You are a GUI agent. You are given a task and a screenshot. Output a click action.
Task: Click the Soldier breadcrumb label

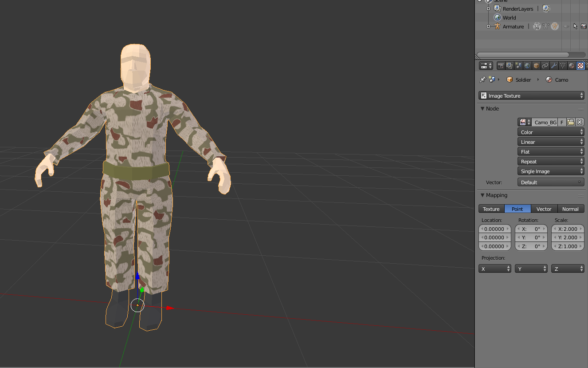point(523,80)
